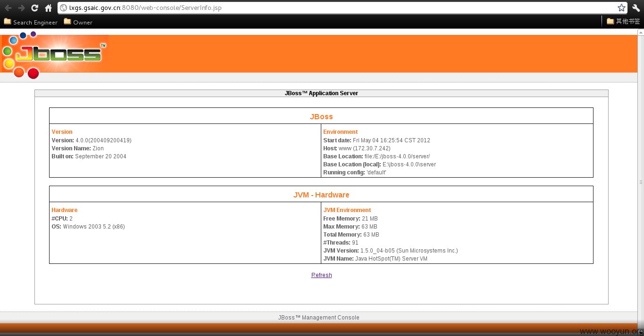Click the #Threads: 91 line
Viewport: 644px width, 336px height.
[x=341, y=243]
